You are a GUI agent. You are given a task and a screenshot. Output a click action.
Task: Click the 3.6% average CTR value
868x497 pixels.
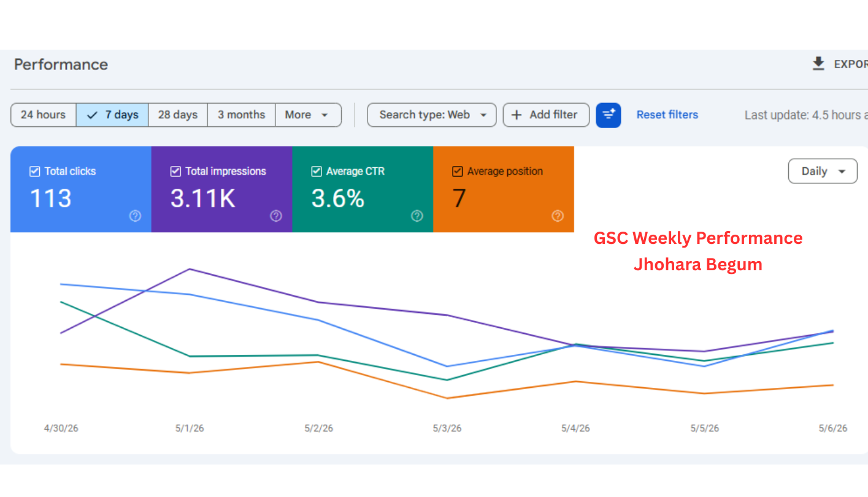[338, 199]
